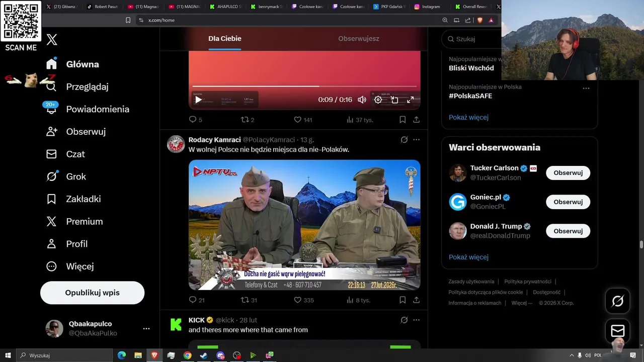This screenshot has height=362, width=644.
Task: Open Bliski Wschód trending topic
Action: click(x=471, y=68)
